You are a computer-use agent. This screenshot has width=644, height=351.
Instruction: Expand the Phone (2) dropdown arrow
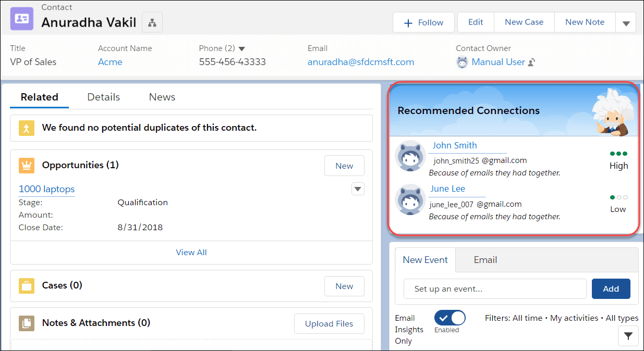click(x=242, y=48)
